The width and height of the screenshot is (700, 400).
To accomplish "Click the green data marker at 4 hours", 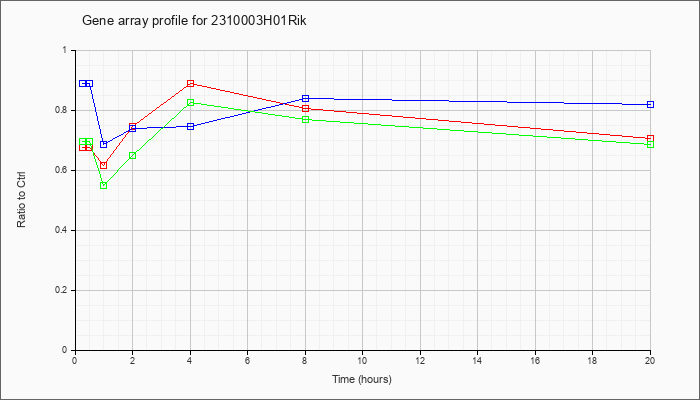I will point(191,102).
